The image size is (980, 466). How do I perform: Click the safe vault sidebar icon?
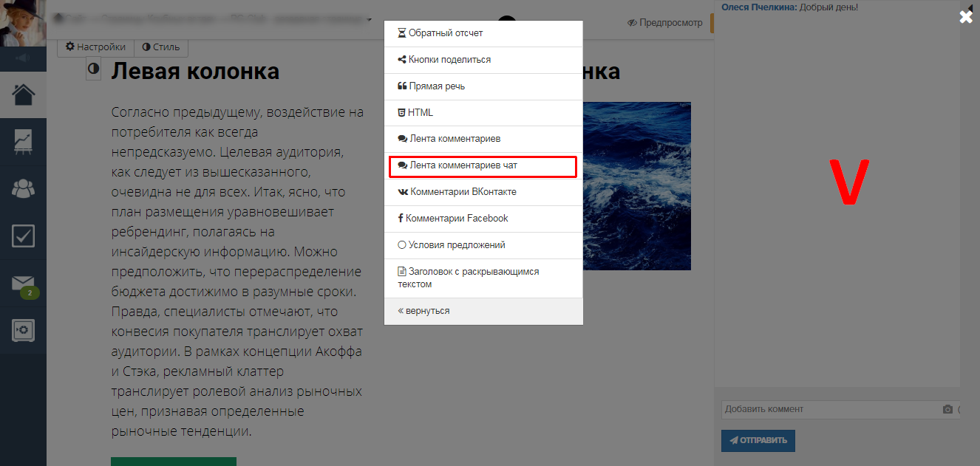point(23,330)
